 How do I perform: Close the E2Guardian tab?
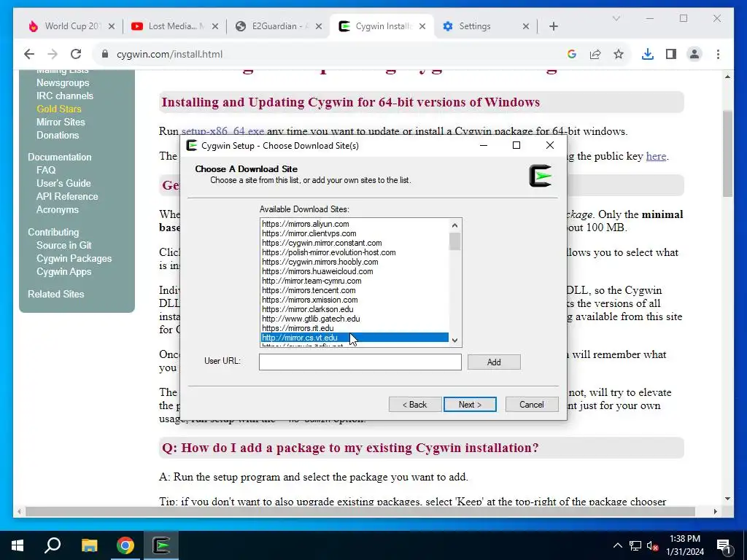(319, 26)
